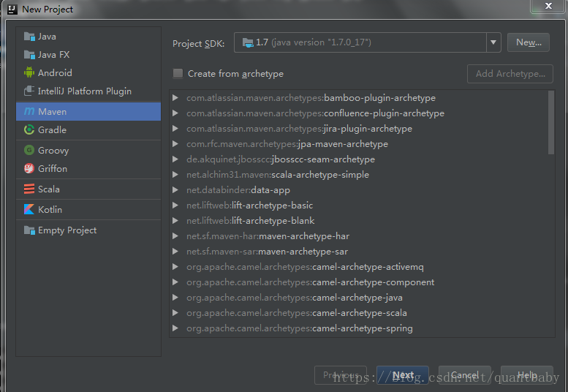Screen dimensions: 568x392
Task: Expand jpa-maven-archetype entry
Action: tap(175, 144)
